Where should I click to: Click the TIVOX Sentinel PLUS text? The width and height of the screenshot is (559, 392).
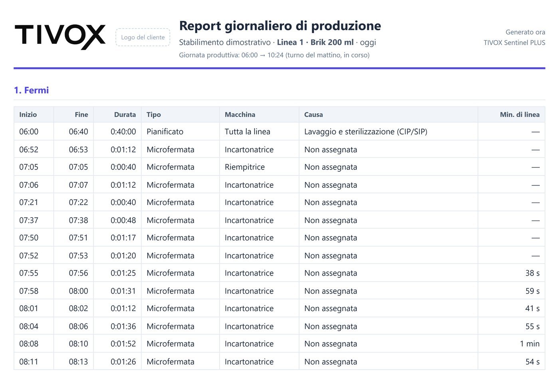514,43
